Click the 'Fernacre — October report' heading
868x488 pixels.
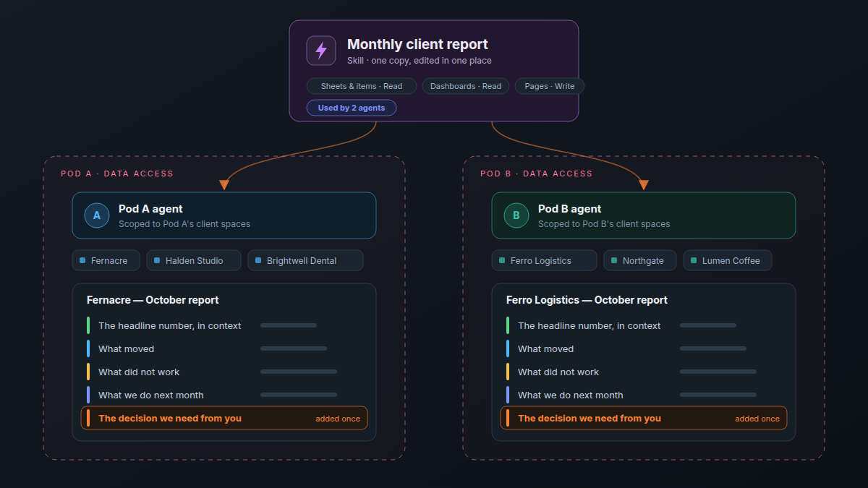(x=153, y=300)
